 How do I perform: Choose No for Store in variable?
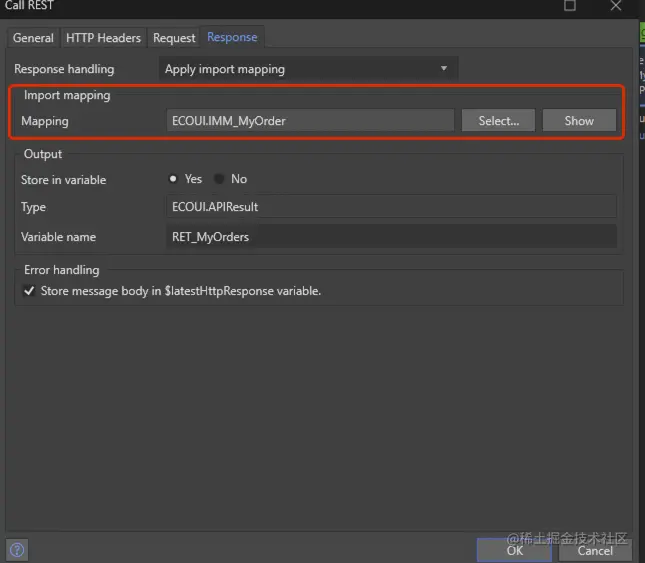pyautogui.click(x=219, y=179)
